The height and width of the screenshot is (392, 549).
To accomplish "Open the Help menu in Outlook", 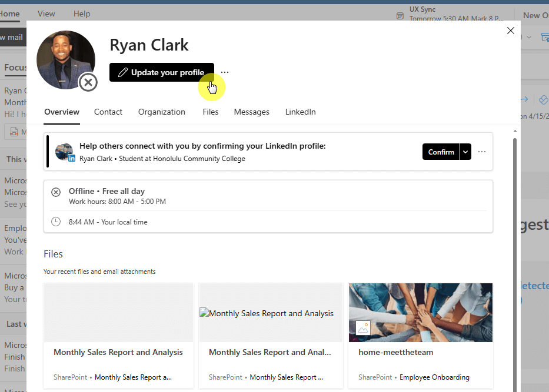I will click(82, 14).
